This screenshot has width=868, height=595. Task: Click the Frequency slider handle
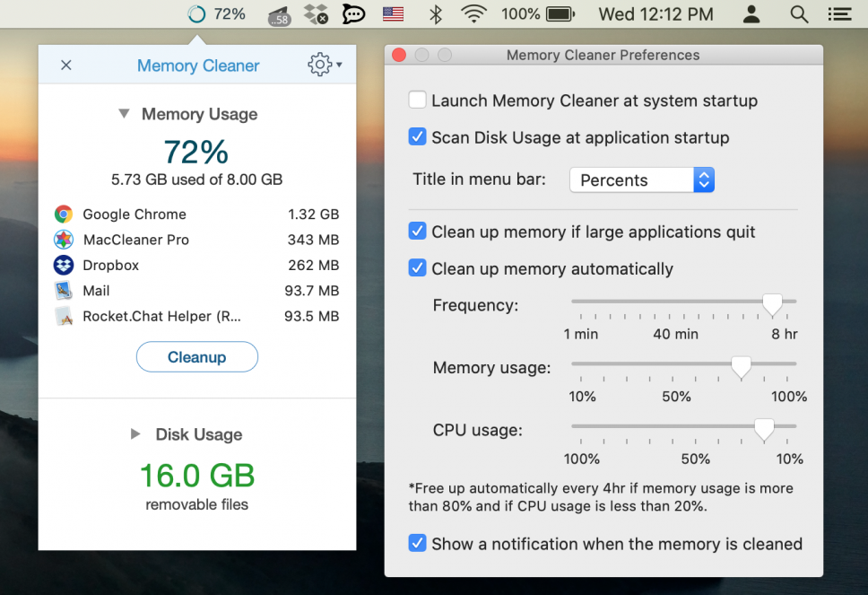point(772,305)
